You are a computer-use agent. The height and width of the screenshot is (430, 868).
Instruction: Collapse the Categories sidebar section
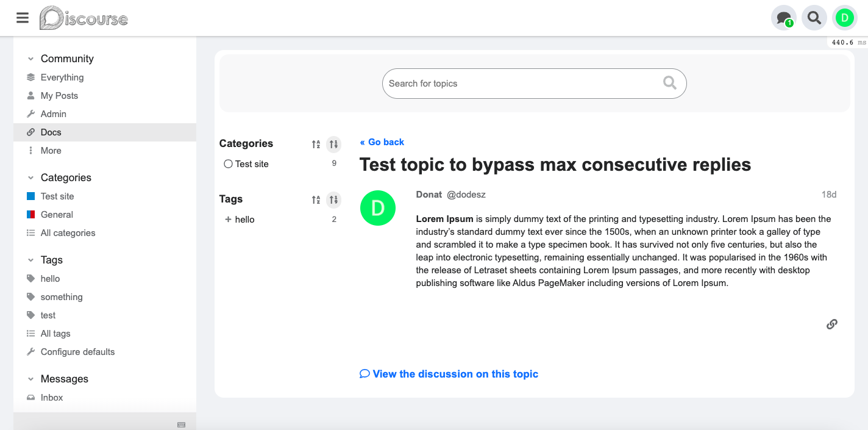(x=30, y=178)
